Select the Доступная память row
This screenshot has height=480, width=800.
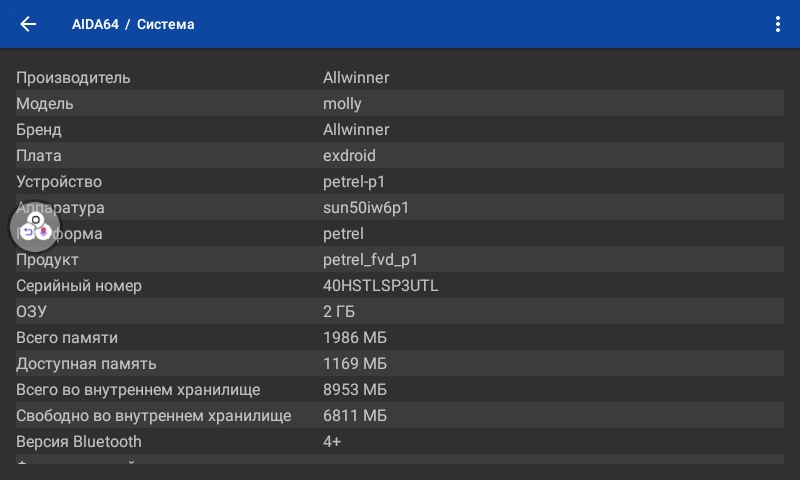[400, 363]
